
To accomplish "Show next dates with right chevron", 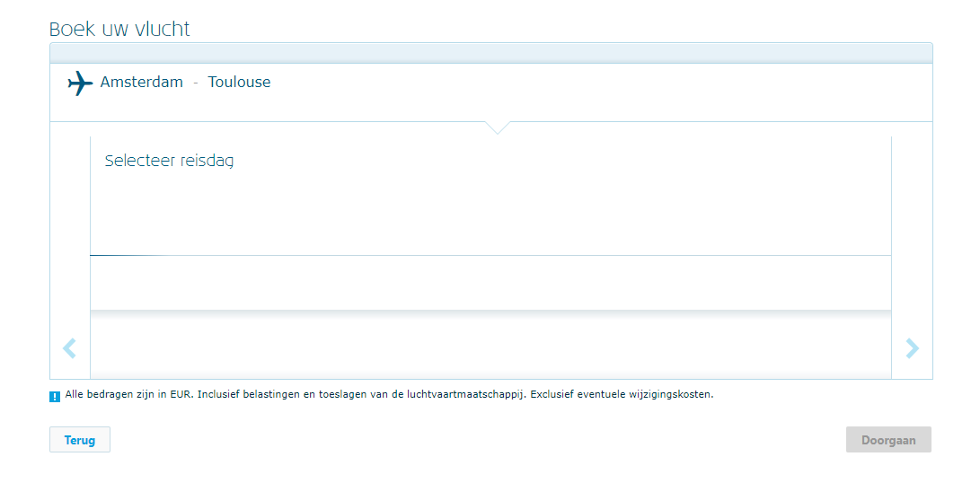I will 913,348.
